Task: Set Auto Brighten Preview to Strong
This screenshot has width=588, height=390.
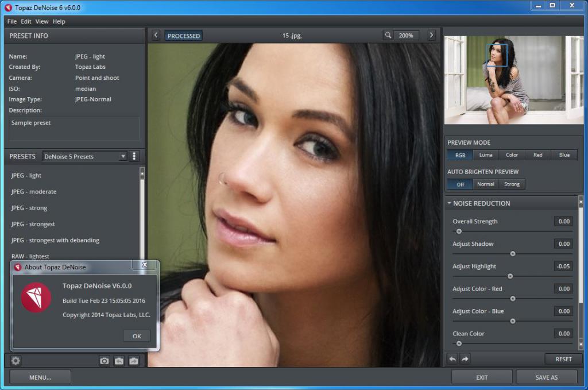Action: [512, 184]
